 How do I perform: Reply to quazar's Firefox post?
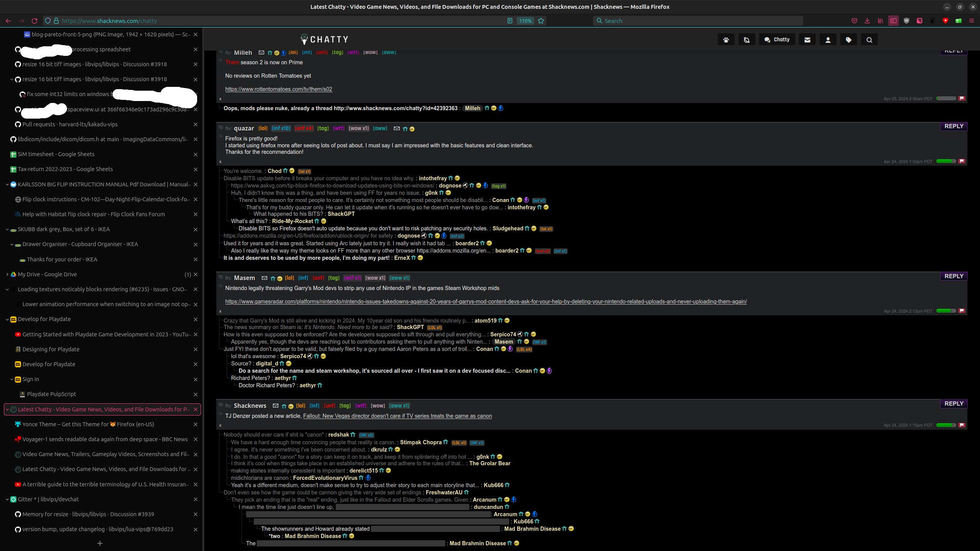[x=954, y=126]
